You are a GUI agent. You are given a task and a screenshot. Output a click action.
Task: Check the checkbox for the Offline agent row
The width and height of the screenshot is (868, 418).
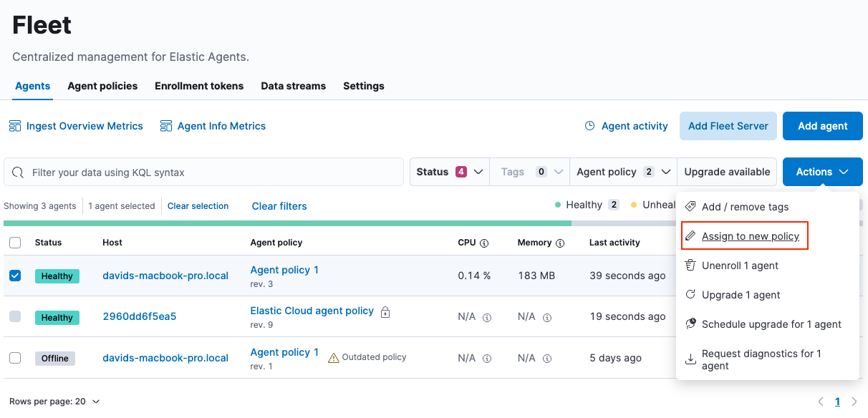point(15,357)
